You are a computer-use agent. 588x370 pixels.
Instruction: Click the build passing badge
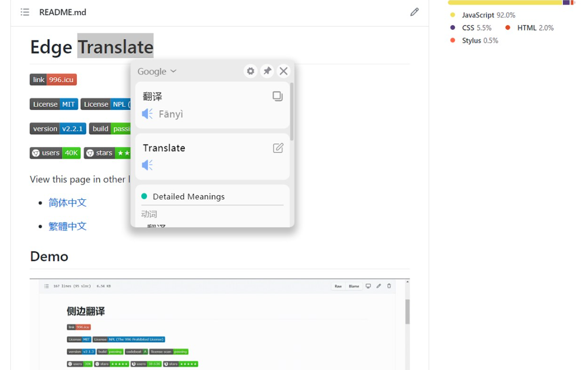pos(110,129)
